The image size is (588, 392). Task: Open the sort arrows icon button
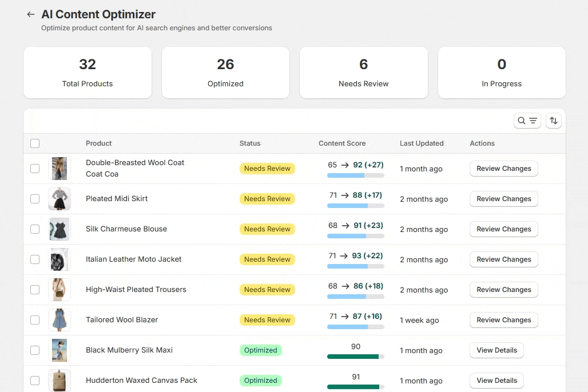click(x=554, y=121)
